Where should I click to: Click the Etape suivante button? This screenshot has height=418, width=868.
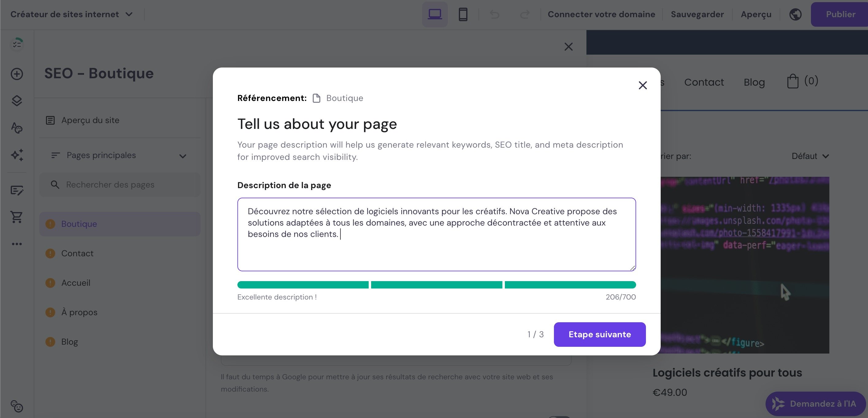pos(599,334)
